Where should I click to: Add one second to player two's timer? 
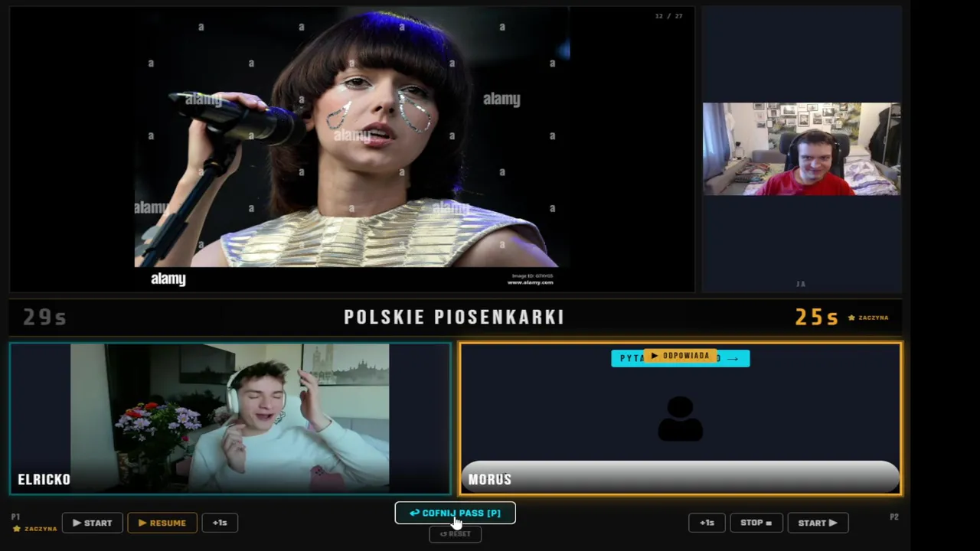(707, 523)
